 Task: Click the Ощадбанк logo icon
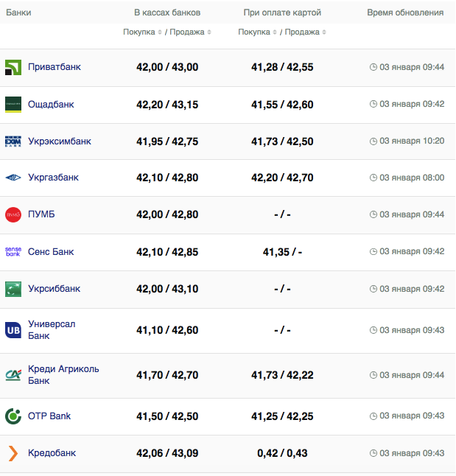point(13,105)
